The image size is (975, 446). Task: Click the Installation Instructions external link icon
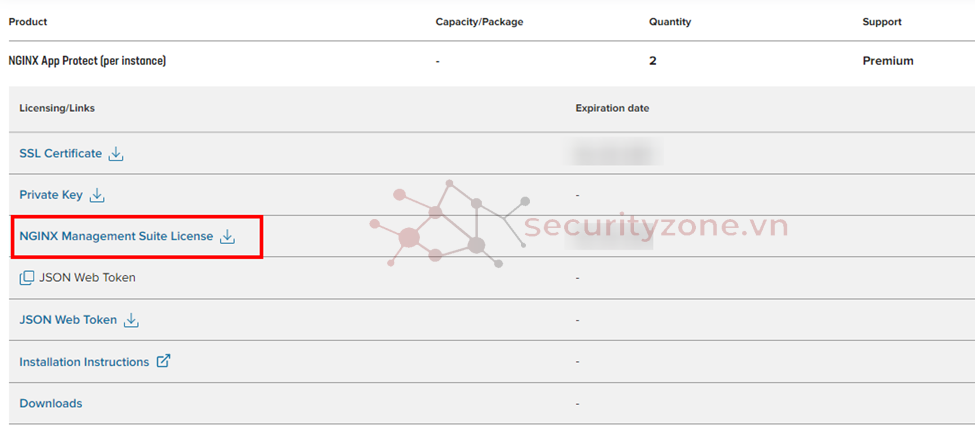163,361
